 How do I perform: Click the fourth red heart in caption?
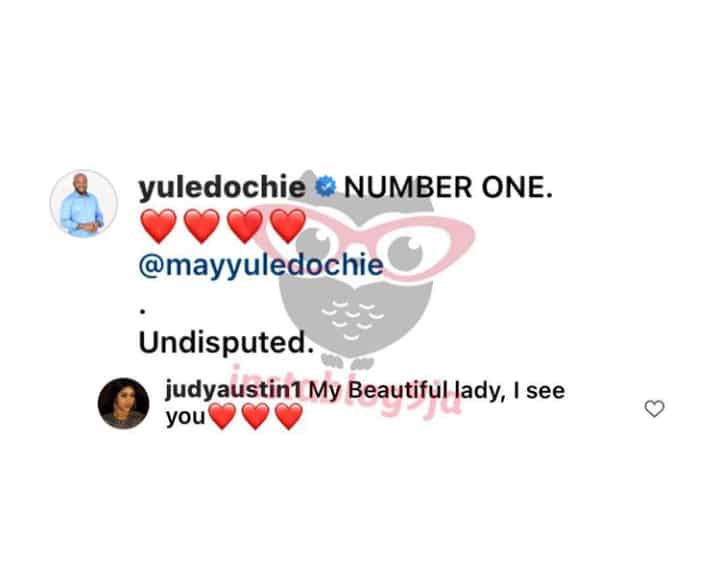[x=288, y=225]
